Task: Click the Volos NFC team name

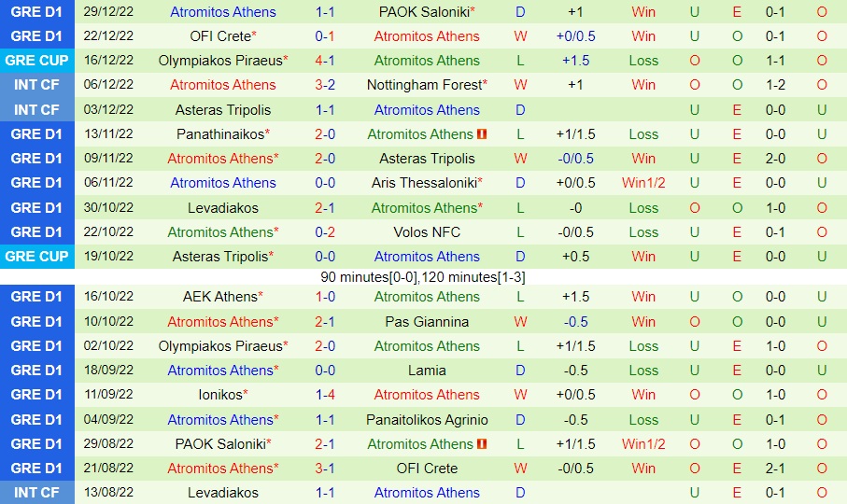Action: click(x=427, y=232)
